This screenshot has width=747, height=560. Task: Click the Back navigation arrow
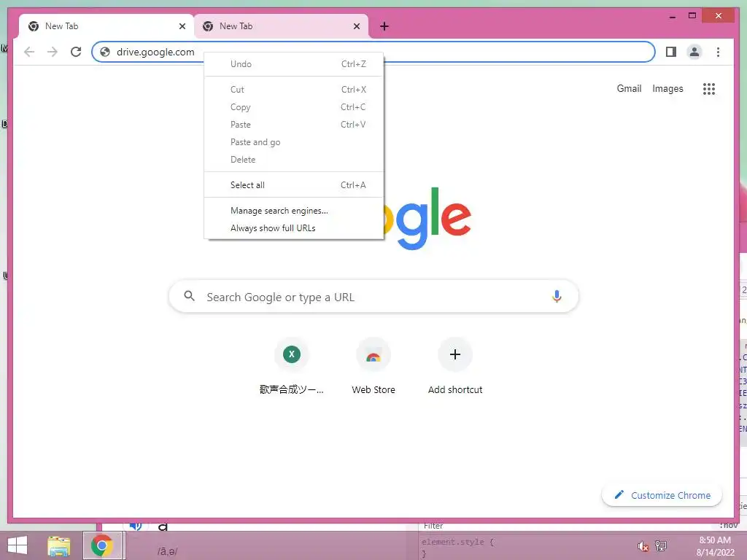[x=29, y=52]
